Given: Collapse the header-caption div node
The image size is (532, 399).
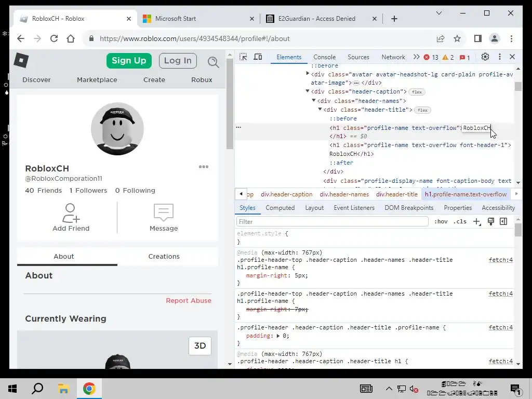Looking at the screenshot, I should click(308, 91).
